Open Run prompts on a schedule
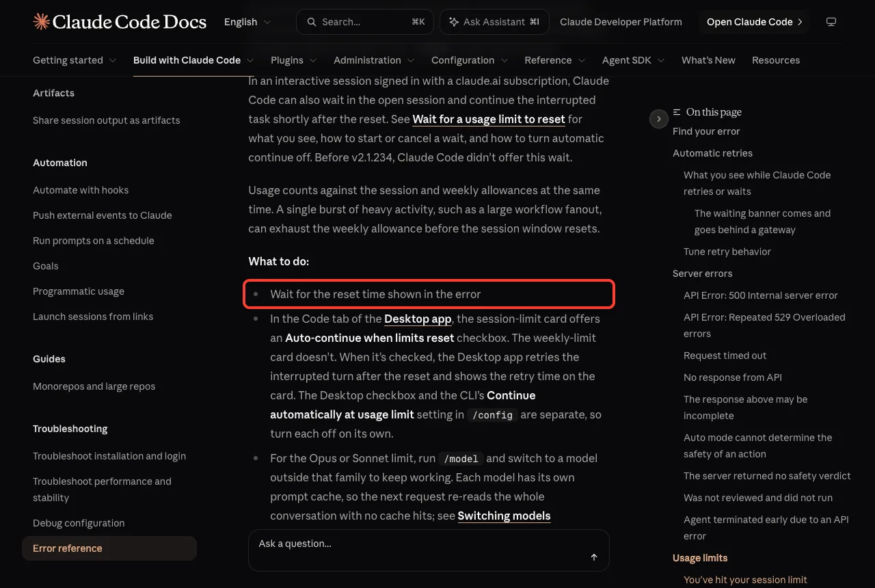875x588 pixels. [x=94, y=241]
